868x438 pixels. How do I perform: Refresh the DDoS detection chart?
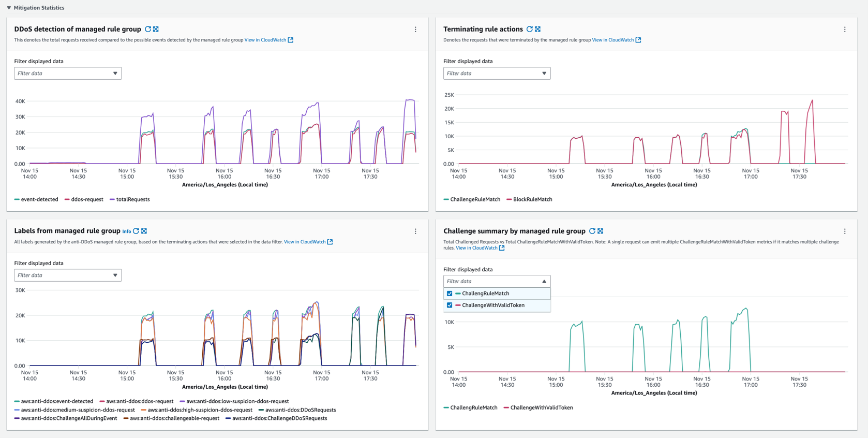point(148,29)
